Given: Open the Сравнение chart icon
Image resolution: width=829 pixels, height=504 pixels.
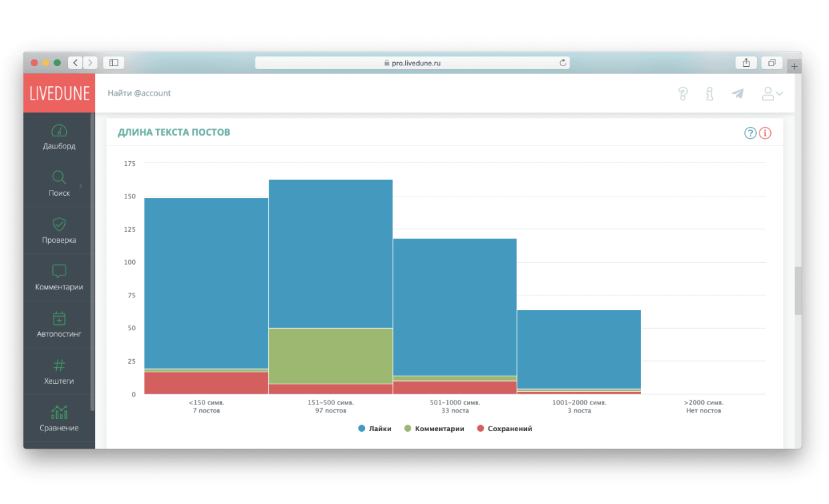Looking at the screenshot, I should 59,412.
